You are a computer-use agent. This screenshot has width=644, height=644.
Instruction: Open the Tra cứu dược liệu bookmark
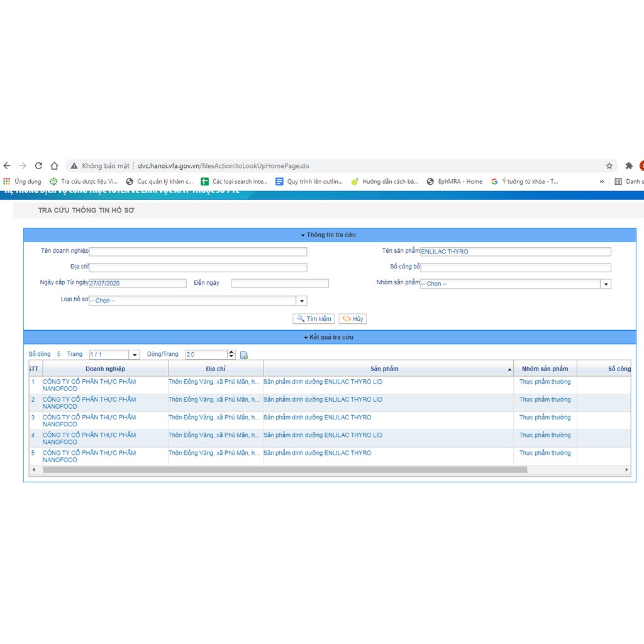pos(84,181)
